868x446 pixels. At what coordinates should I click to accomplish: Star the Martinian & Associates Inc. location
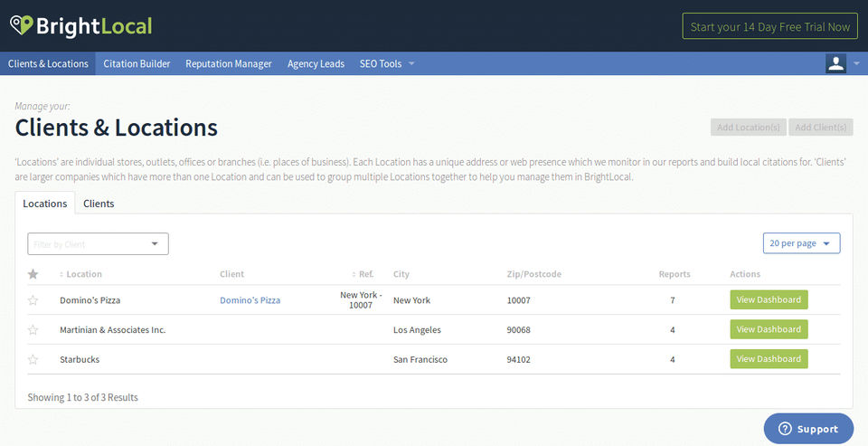(x=33, y=329)
